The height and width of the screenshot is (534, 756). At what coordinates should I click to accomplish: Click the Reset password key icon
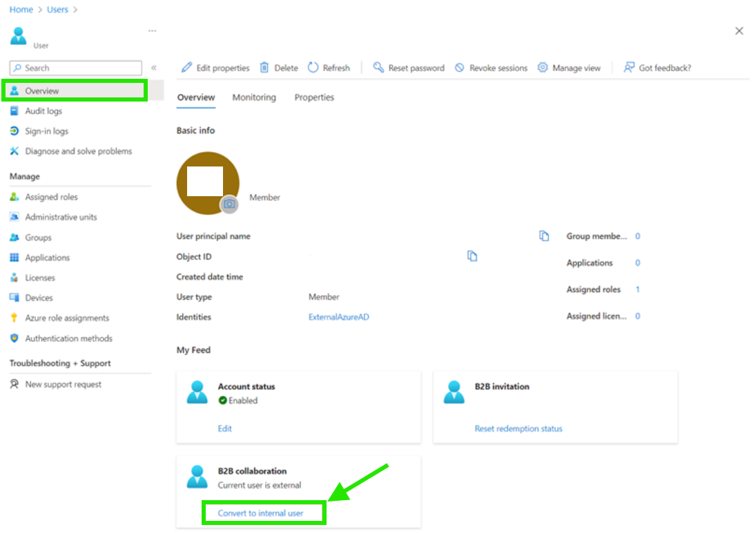(x=378, y=68)
